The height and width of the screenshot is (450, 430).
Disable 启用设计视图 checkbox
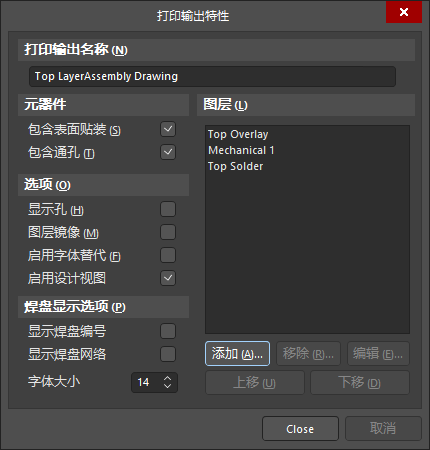(x=168, y=278)
